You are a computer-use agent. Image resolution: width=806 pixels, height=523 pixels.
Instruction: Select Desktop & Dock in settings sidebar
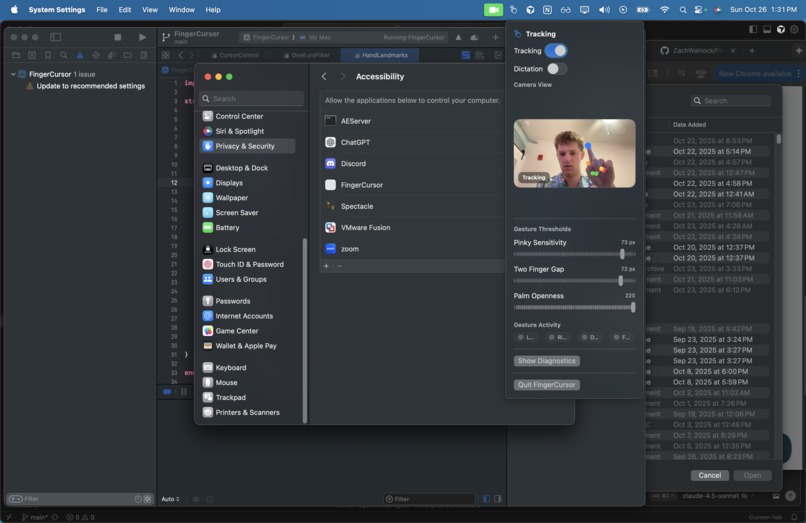[x=247, y=168]
